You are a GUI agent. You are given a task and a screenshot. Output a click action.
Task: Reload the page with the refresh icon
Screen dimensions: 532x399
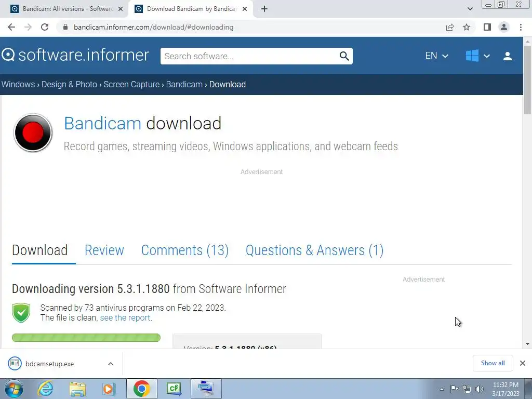pyautogui.click(x=45, y=27)
